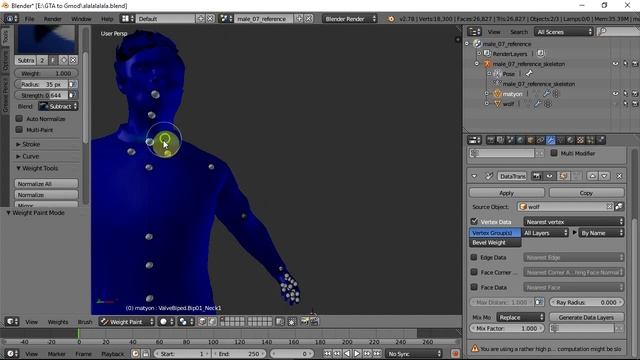Screen dimensions: 640x360
Task: Jump to start frame in timeline
Action: pos(327,353)
